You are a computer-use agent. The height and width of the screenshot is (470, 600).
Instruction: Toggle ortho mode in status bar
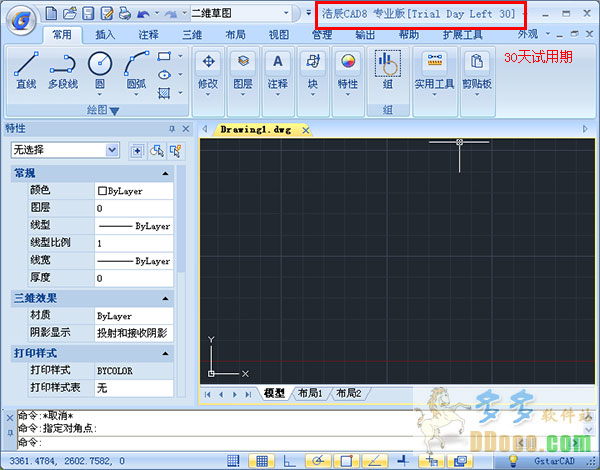pos(289,461)
